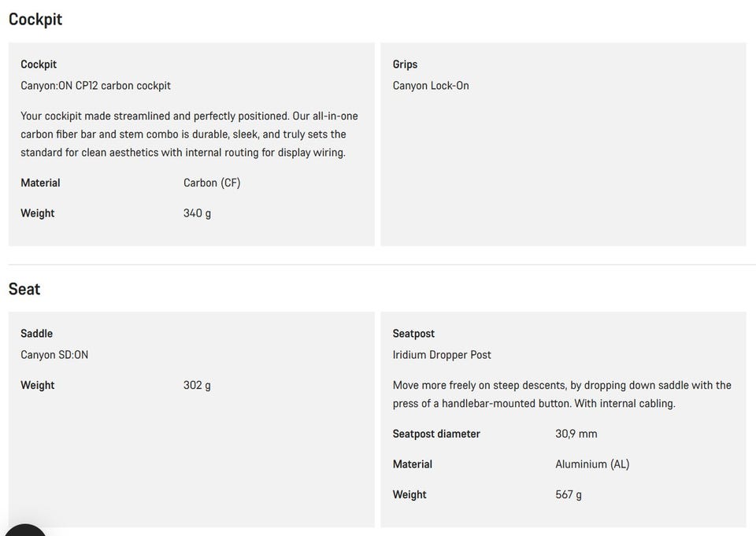
Task: Click the 30,9 mm seatpost diameter value
Action: [x=576, y=434]
